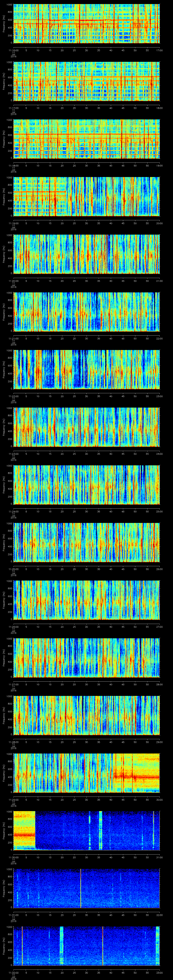Select the spectrogram panel starting at 11:19:00
The image size is (173, 980).
tap(87, 197)
